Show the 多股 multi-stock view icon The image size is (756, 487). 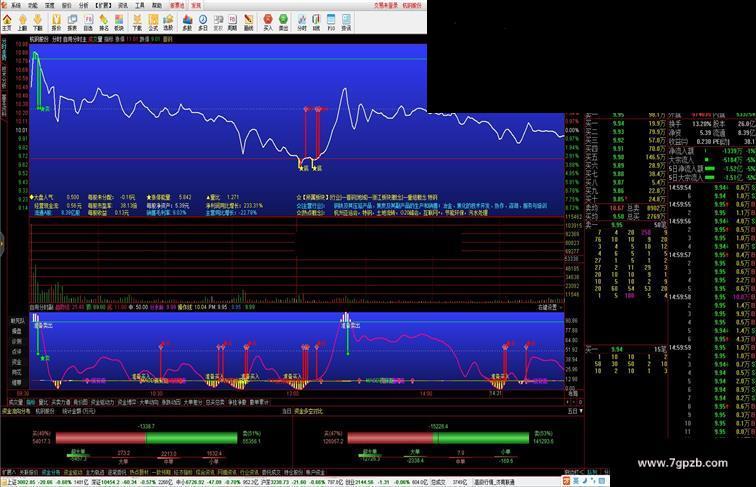tap(188, 22)
